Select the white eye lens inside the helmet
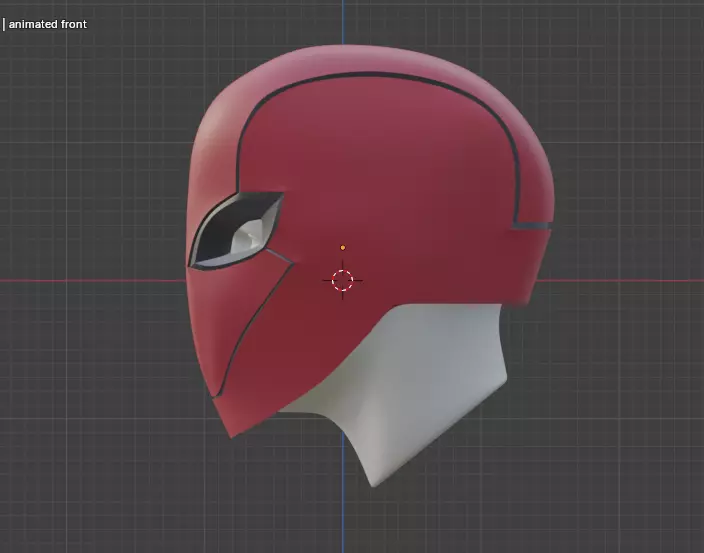 248,237
